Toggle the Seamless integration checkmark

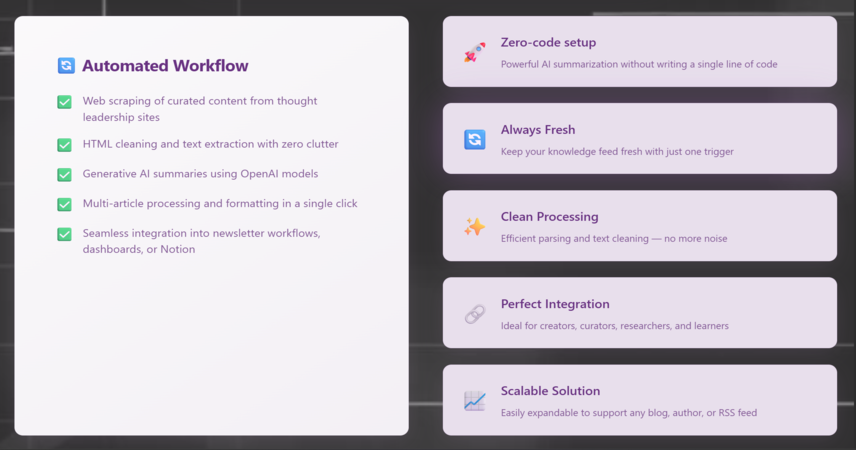tap(64, 234)
